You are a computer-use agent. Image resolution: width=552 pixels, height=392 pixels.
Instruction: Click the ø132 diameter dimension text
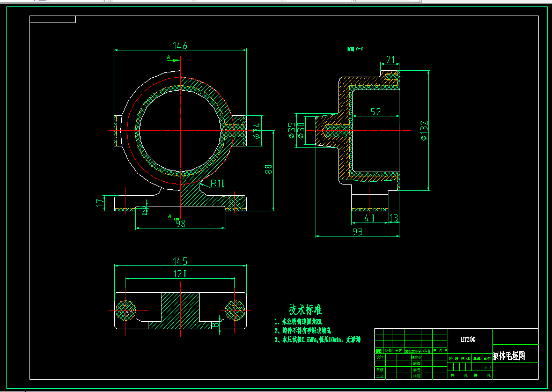click(x=424, y=130)
